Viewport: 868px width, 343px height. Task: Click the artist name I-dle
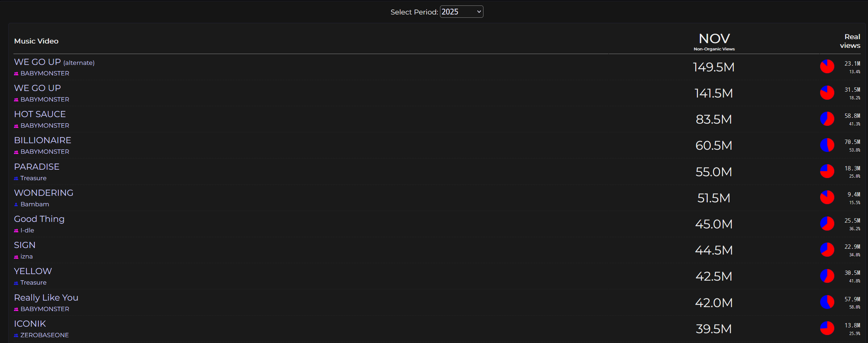27,230
